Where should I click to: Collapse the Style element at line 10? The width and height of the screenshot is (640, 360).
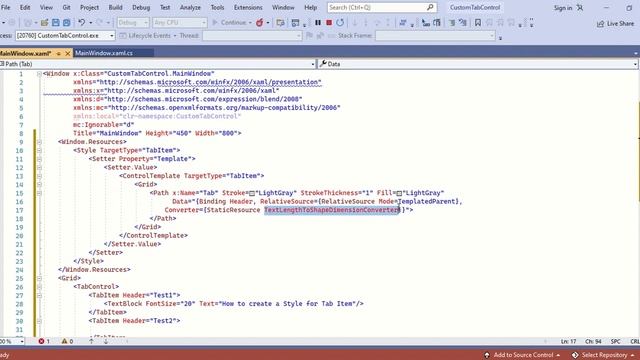(39, 151)
